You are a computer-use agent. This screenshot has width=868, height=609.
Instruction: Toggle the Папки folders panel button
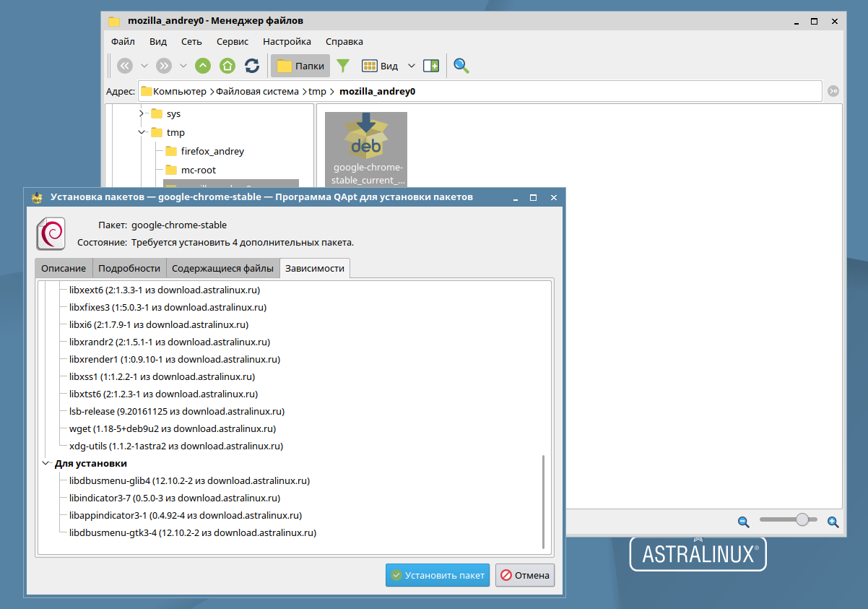click(300, 66)
